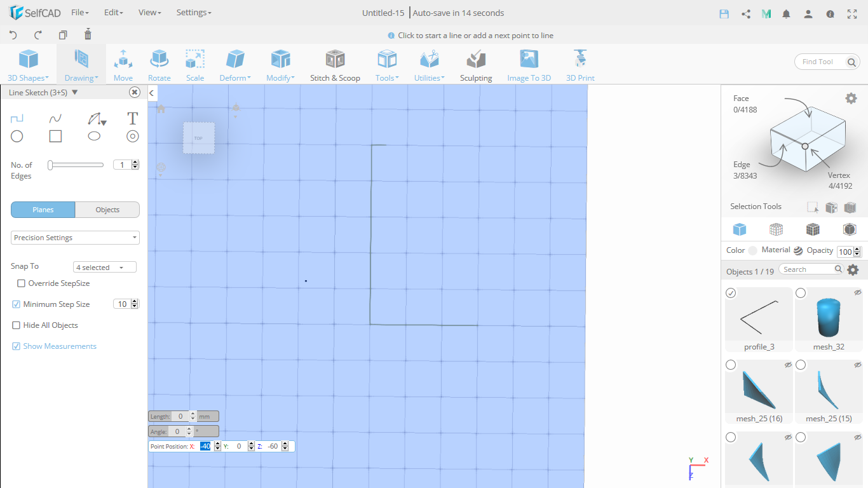Image resolution: width=868 pixels, height=488 pixels.
Task: Open the notifications bell
Action: point(787,13)
